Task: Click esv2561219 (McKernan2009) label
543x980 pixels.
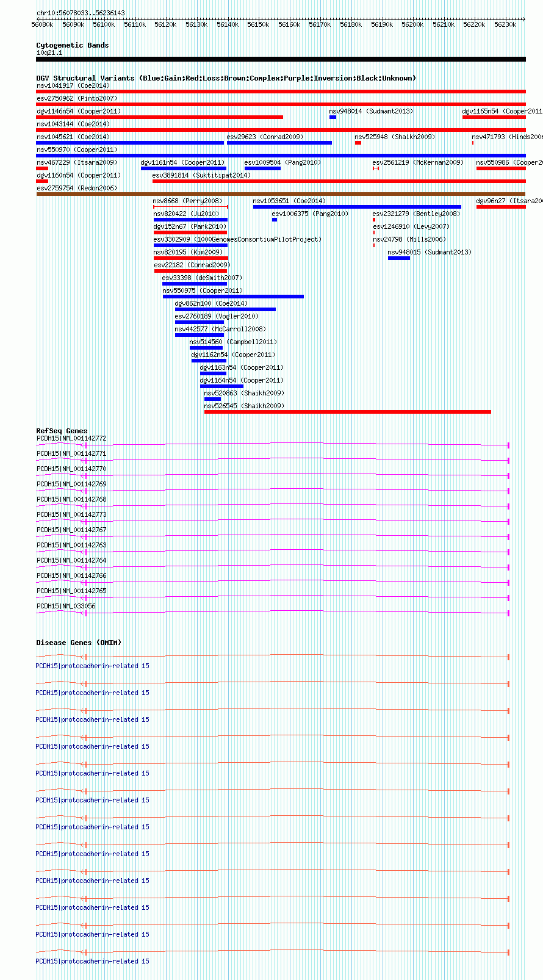Action: tap(418, 162)
